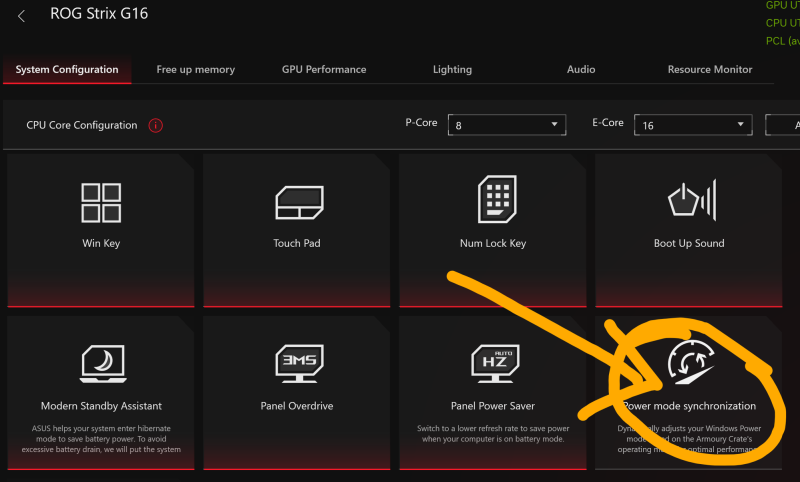Click the P-Core label
The height and width of the screenshot is (482, 800).
(x=421, y=123)
